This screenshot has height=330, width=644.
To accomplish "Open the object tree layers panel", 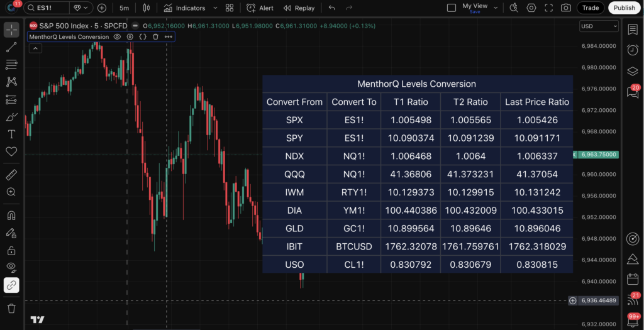I will [x=633, y=71].
